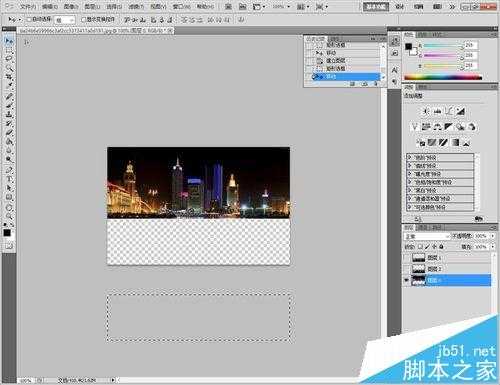Image resolution: width=500 pixels, height=385 pixels.
Task: Toggle lock all in Layers panel
Action: tap(442, 247)
